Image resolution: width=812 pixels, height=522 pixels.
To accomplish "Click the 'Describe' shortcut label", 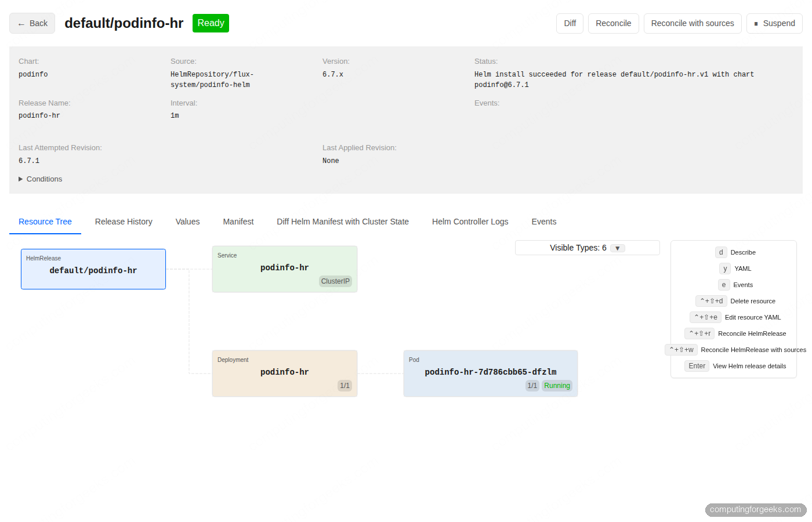I will tap(743, 252).
